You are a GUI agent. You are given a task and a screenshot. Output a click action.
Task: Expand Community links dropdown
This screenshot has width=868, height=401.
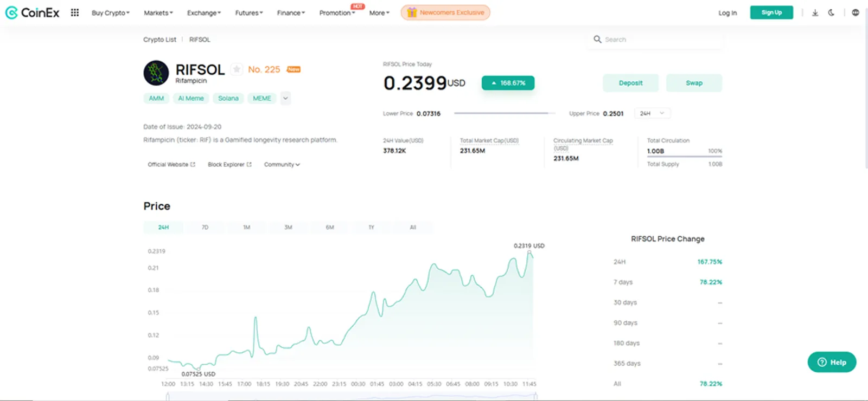coord(282,164)
